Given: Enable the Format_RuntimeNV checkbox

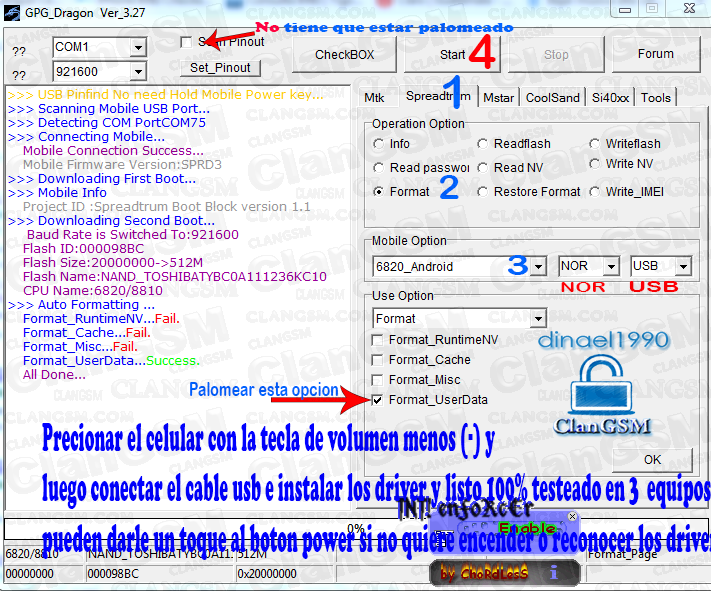Looking at the screenshot, I should click(377, 340).
